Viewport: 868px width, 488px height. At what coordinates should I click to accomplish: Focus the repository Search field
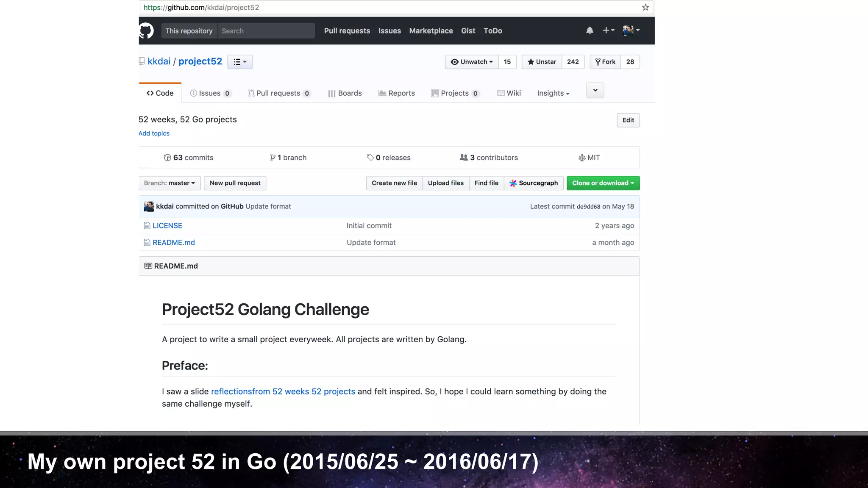tap(266, 31)
